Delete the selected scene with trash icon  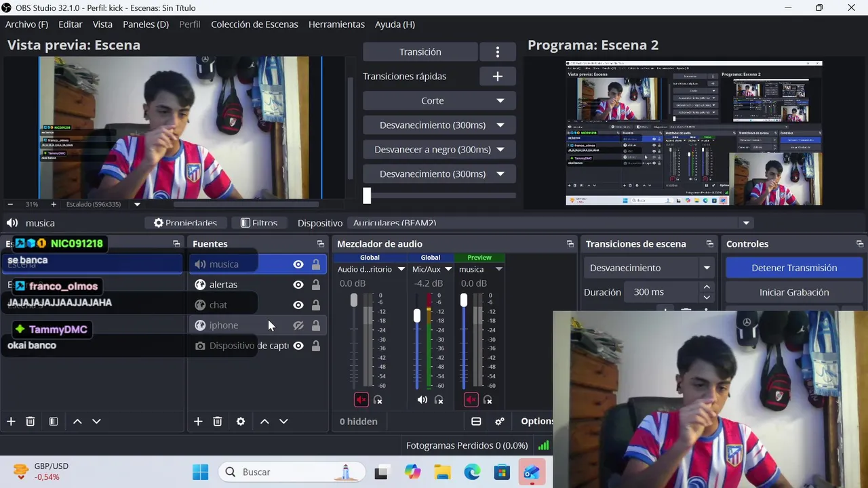pyautogui.click(x=31, y=422)
